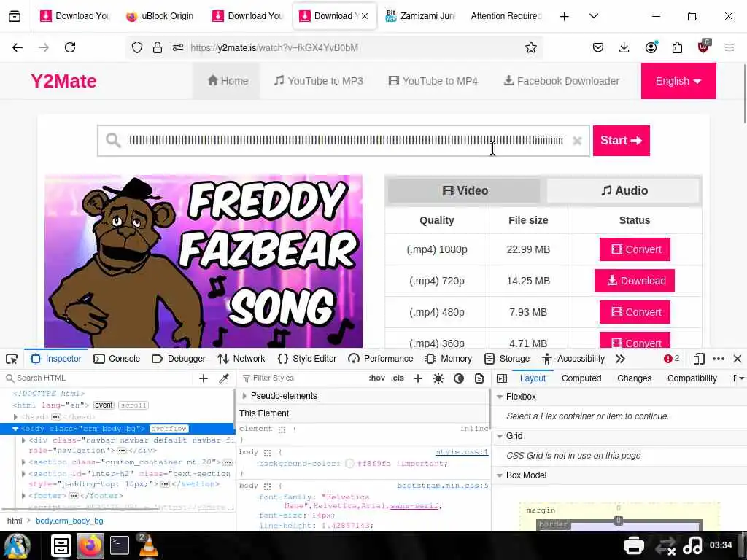Viewport: 747px width, 560px height.
Task: Toggle light color scheme simulation
Action: [438, 378]
